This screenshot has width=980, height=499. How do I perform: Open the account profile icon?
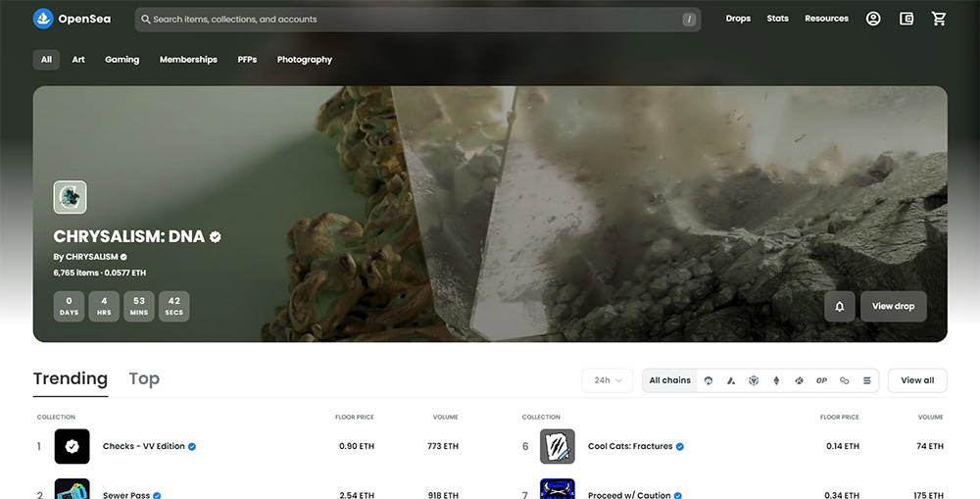coord(873,19)
